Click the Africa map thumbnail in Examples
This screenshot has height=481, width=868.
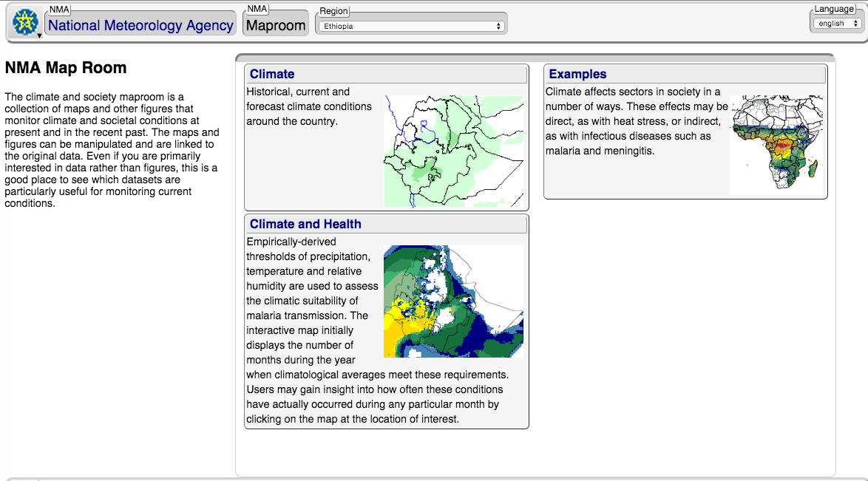[776, 145]
